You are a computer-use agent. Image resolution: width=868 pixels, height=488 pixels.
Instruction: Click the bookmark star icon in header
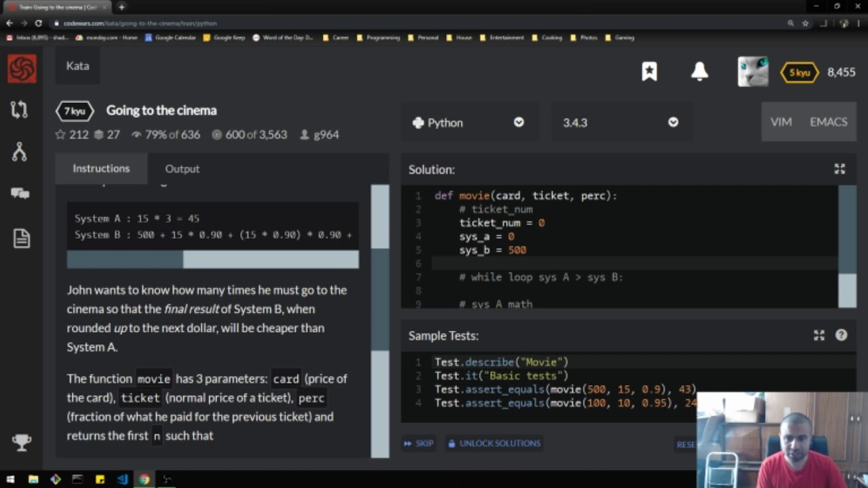click(649, 71)
